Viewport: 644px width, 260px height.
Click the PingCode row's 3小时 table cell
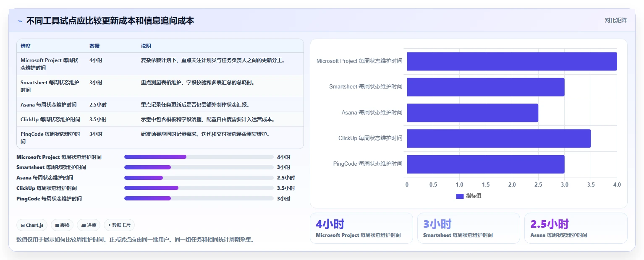pos(96,134)
